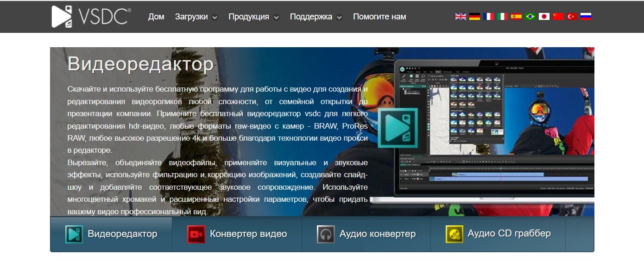Screen dimensions: 644x261
Task: Open the Загрузки menu
Action: point(191,17)
